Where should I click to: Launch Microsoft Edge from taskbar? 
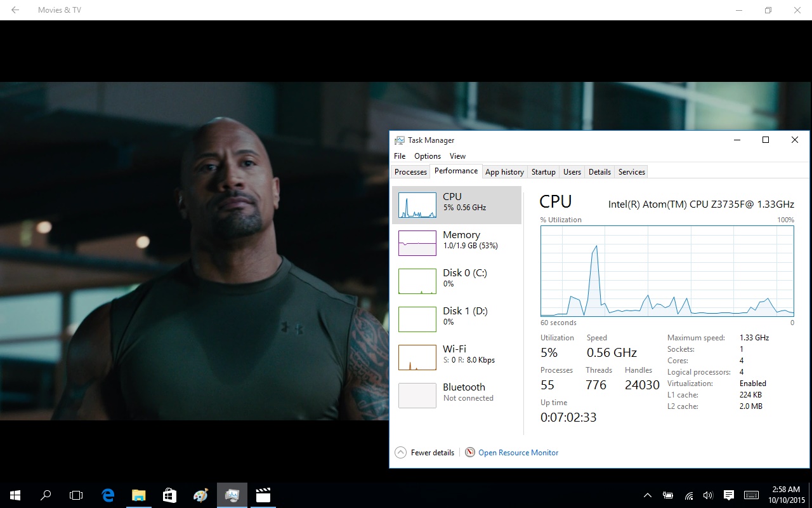tap(108, 495)
